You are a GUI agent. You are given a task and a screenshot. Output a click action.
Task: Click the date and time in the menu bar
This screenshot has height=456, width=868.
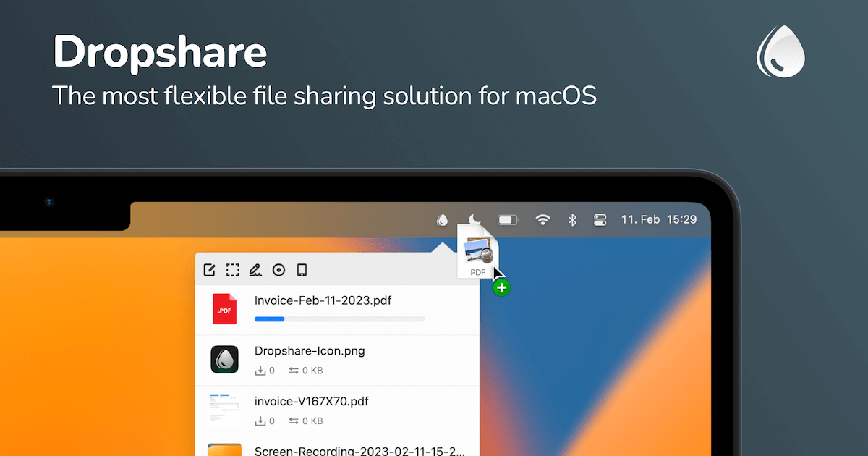click(x=660, y=219)
